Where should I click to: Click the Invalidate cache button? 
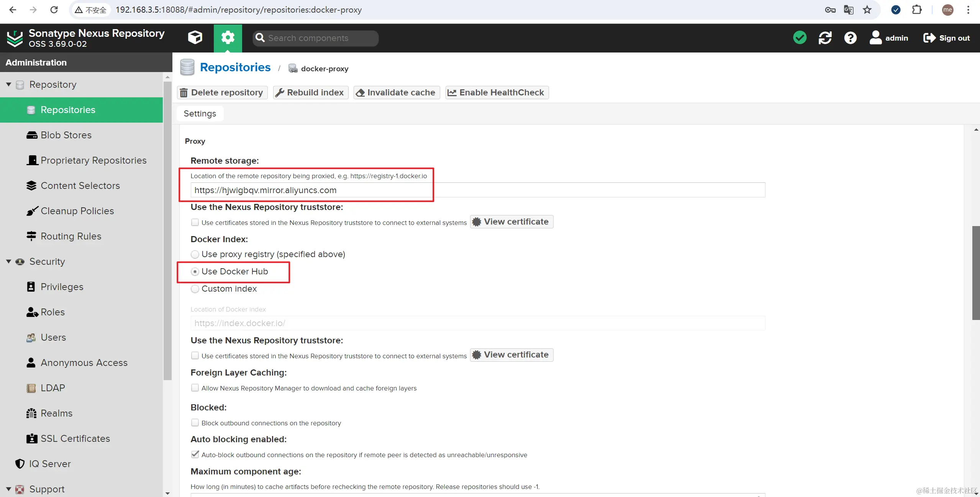(397, 92)
